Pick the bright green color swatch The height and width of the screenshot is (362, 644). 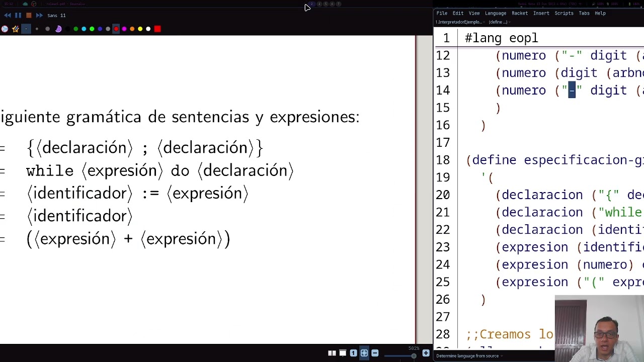click(x=92, y=29)
